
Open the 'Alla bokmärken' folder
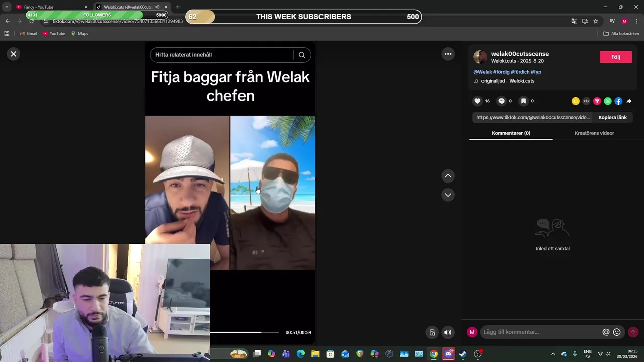[621, 33]
